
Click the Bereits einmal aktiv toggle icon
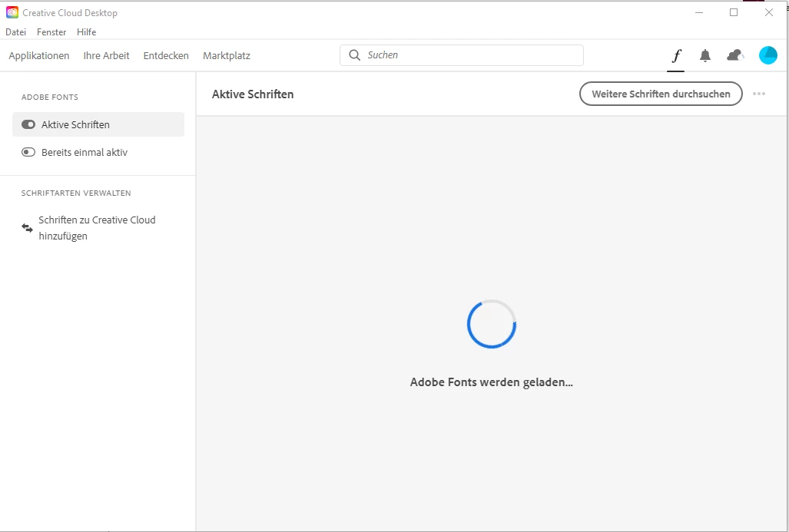pyautogui.click(x=28, y=152)
